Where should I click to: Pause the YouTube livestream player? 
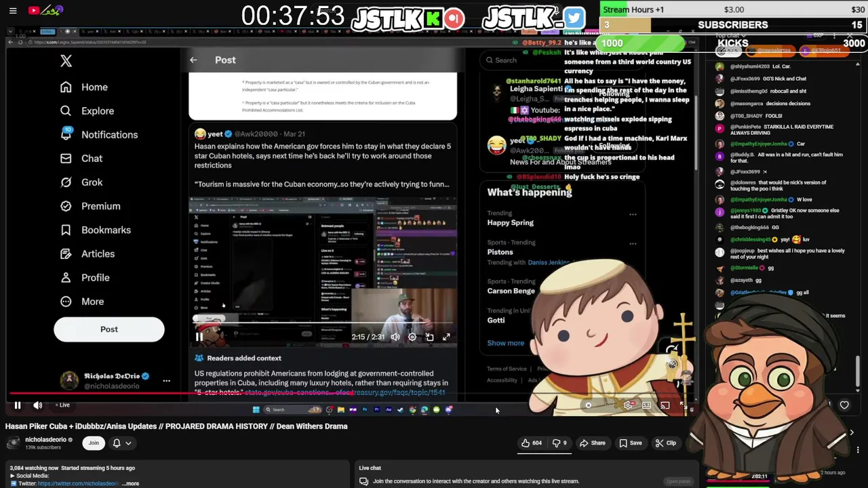[18, 405]
